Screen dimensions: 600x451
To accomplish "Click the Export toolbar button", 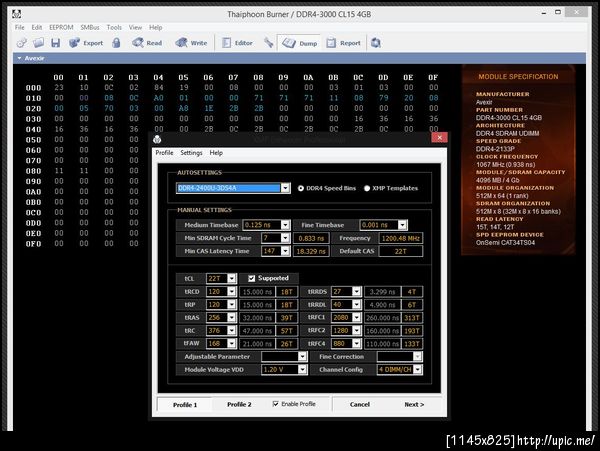I will click(86, 43).
